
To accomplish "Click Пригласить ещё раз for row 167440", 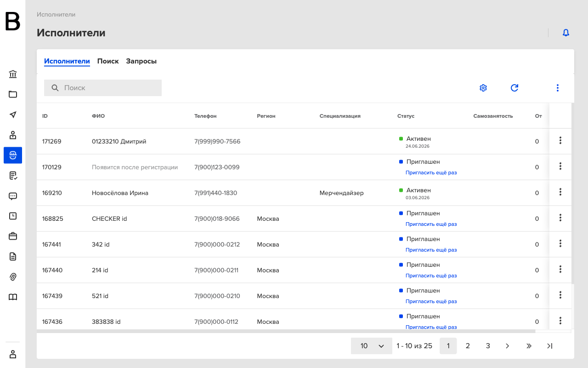I will (431, 276).
